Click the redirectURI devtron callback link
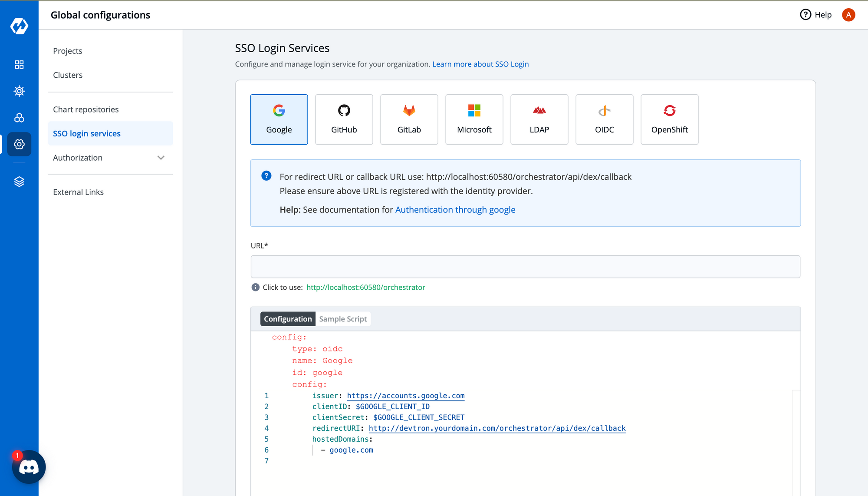 (497, 428)
